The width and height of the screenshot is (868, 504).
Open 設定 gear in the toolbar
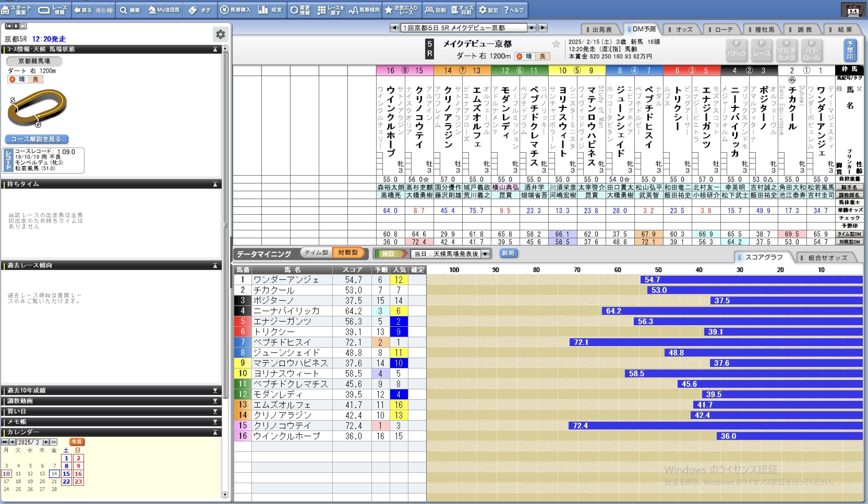pos(489,10)
